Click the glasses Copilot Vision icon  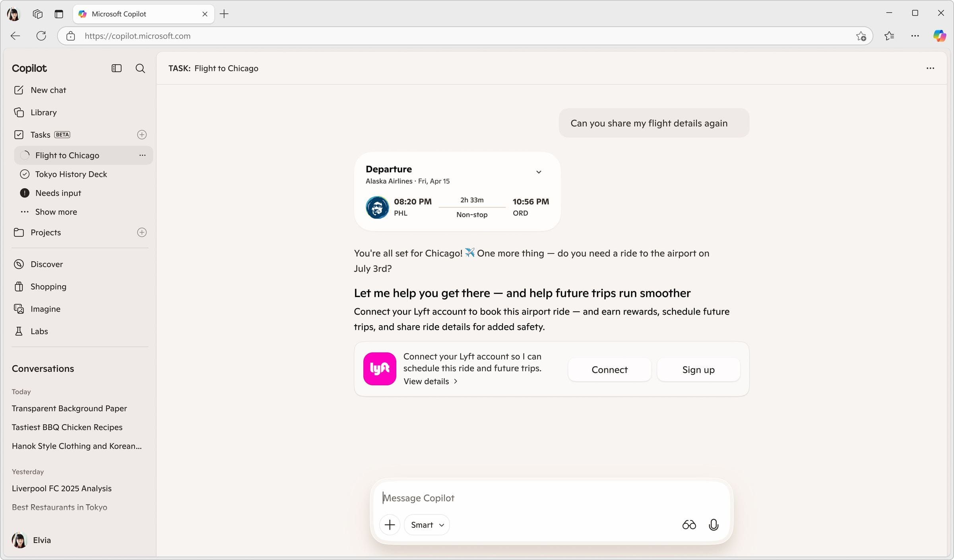coord(689,525)
